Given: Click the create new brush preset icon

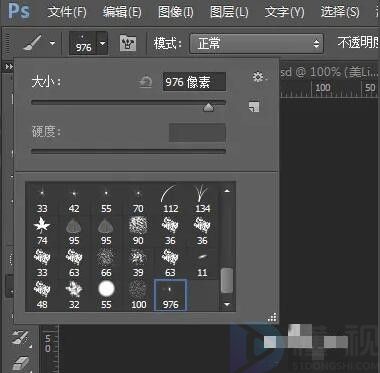Looking at the screenshot, I should coord(254,107).
